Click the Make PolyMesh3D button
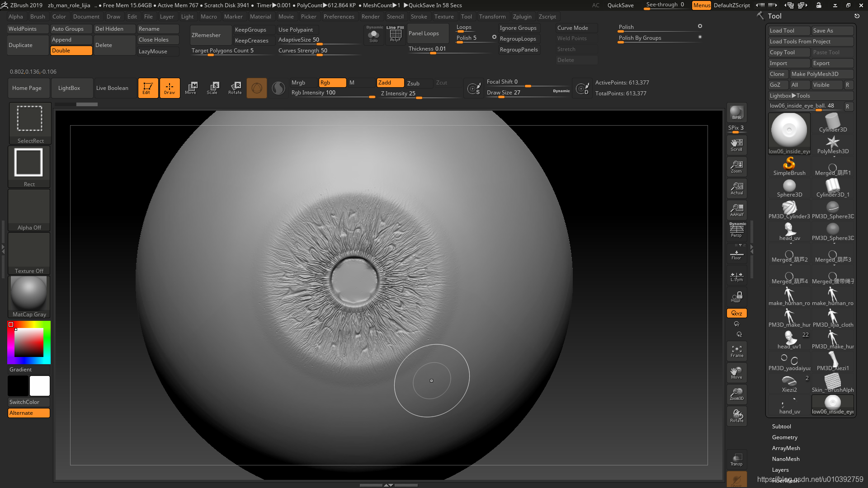Viewport: 868px width, 488px height. 816,73
